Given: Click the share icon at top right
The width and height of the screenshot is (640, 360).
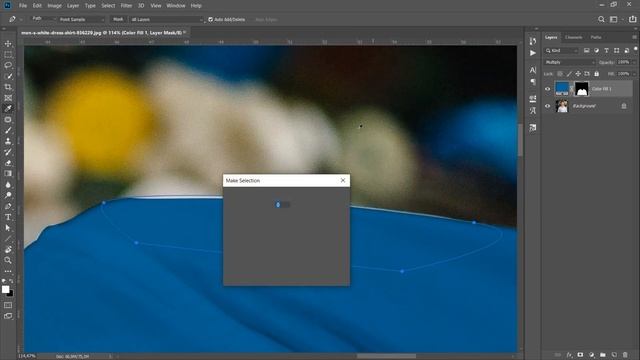Looking at the screenshot, I should point(632,19).
